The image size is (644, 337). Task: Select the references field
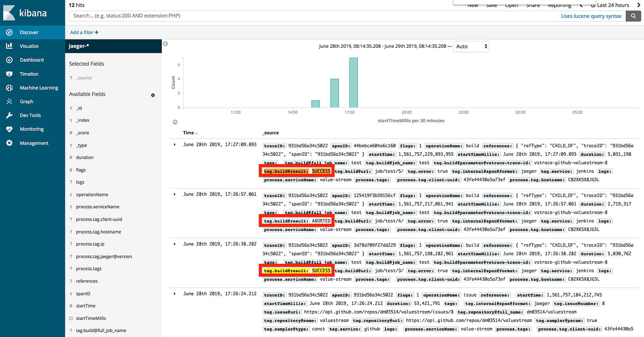tap(86, 281)
